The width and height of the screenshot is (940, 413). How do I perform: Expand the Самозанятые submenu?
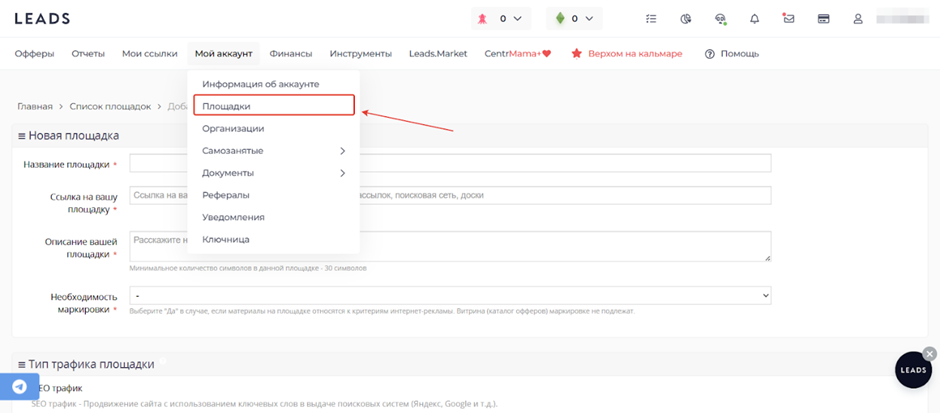tap(274, 151)
